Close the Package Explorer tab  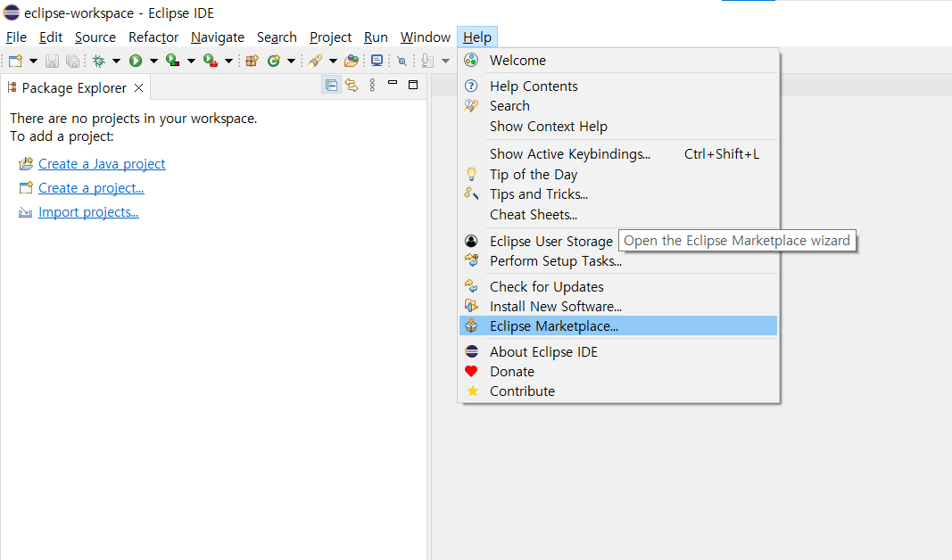click(139, 88)
